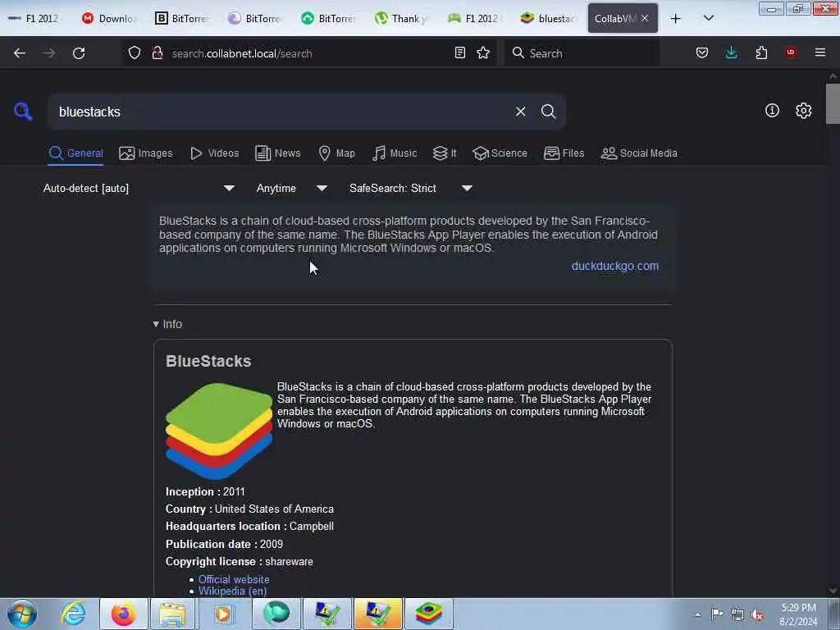Switch to the bluestacks tab
This screenshot has height=630, width=840.
pyautogui.click(x=548, y=18)
